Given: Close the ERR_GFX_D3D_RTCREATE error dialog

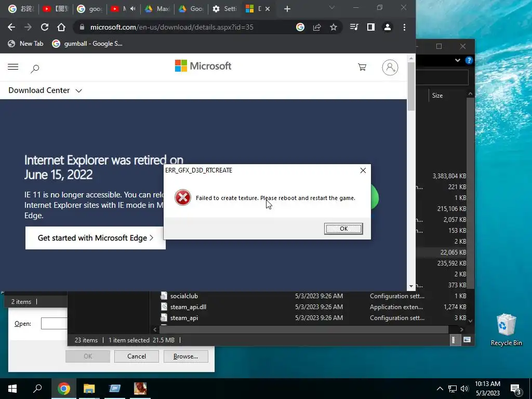Looking at the screenshot, I should pyautogui.click(x=363, y=170).
